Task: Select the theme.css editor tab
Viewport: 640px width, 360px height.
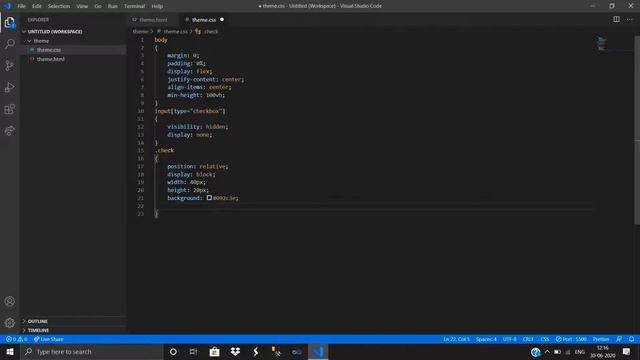Action: click(204, 20)
